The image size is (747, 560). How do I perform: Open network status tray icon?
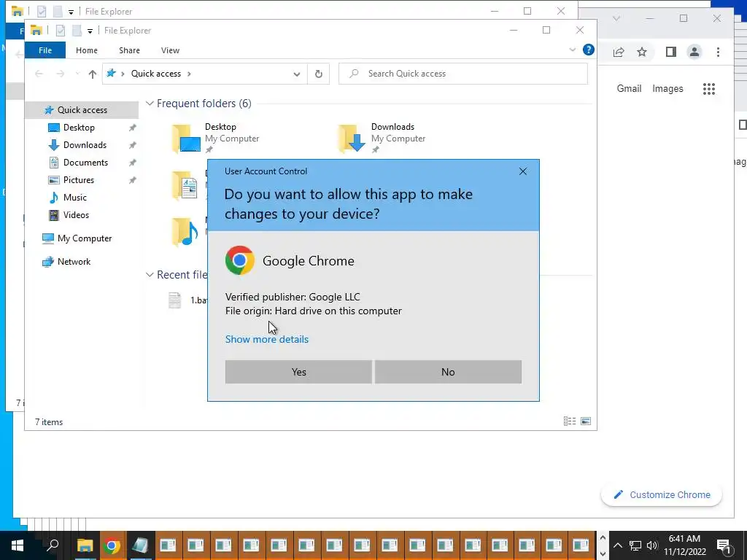click(x=635, y=545)
